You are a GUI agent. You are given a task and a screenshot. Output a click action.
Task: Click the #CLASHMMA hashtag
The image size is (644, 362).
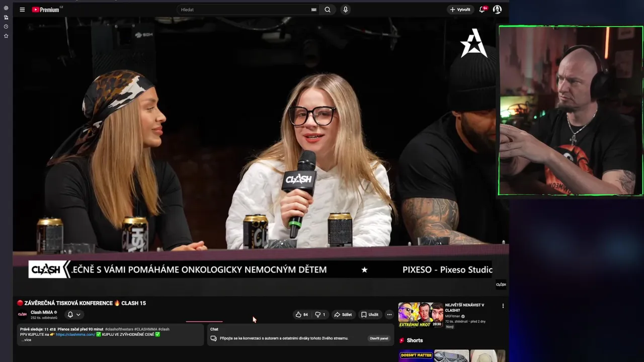click(145, 329)
